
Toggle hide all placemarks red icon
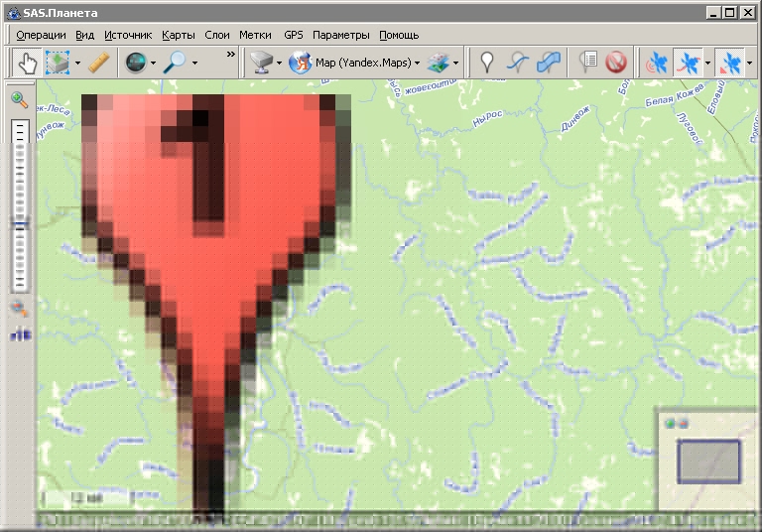pyautogui.click(x=616, y=63)
